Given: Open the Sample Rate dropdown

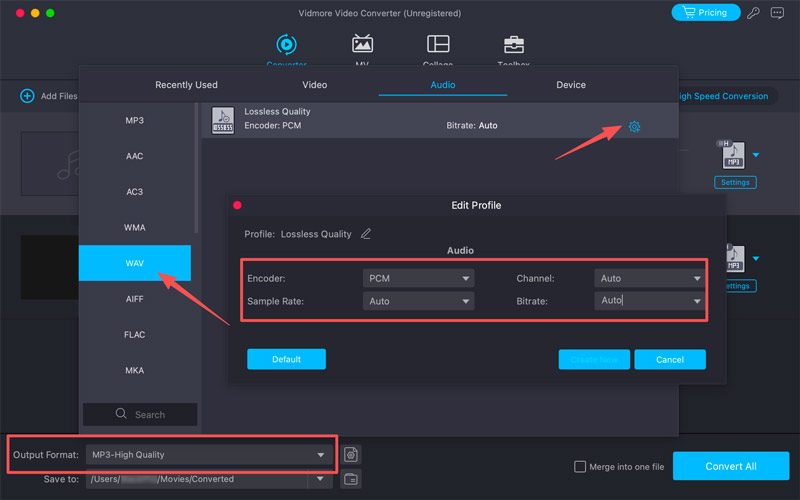Looking at the screenshot, I should click(418, 301).
